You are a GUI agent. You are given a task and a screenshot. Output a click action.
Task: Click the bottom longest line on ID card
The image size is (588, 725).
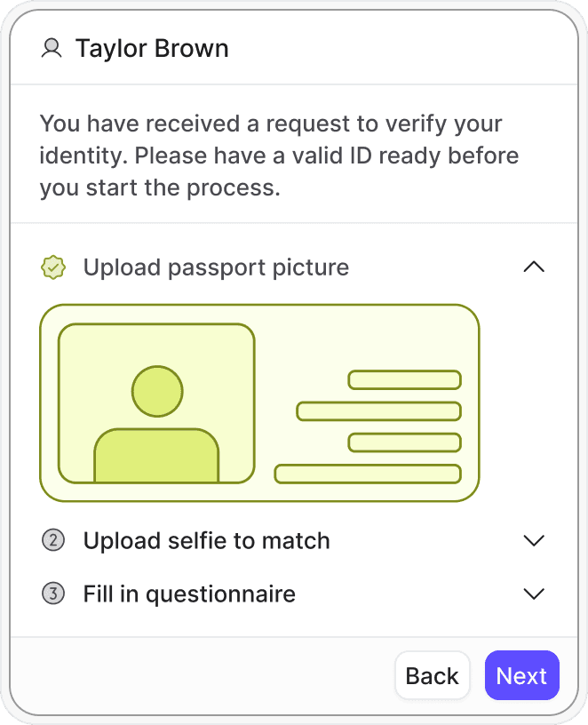368,474
